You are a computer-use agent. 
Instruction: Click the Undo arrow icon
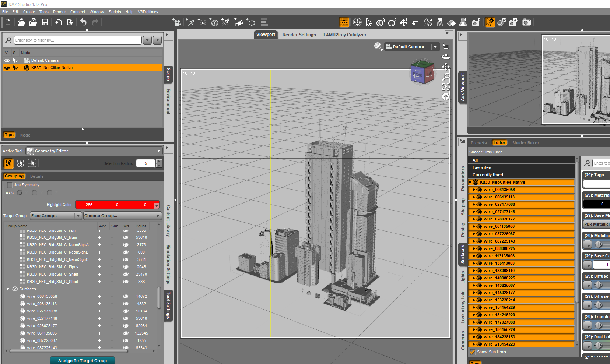click(x=83, y=22)
